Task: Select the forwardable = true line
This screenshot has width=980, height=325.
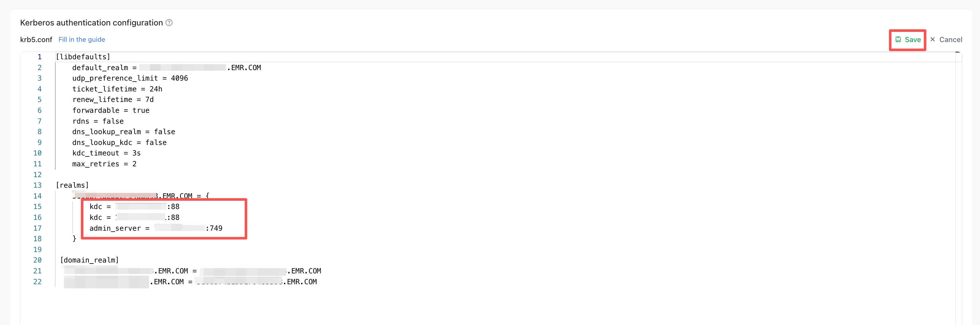Action: (111, 110)
